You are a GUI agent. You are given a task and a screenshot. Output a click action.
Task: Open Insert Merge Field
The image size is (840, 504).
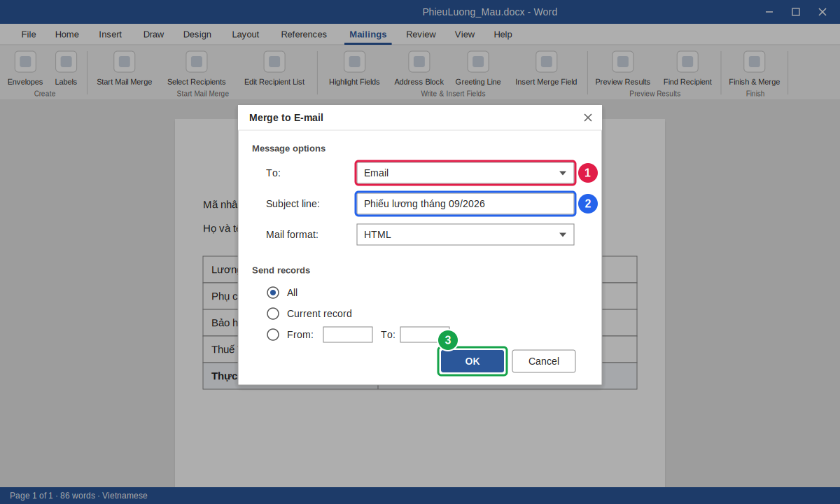547,69
